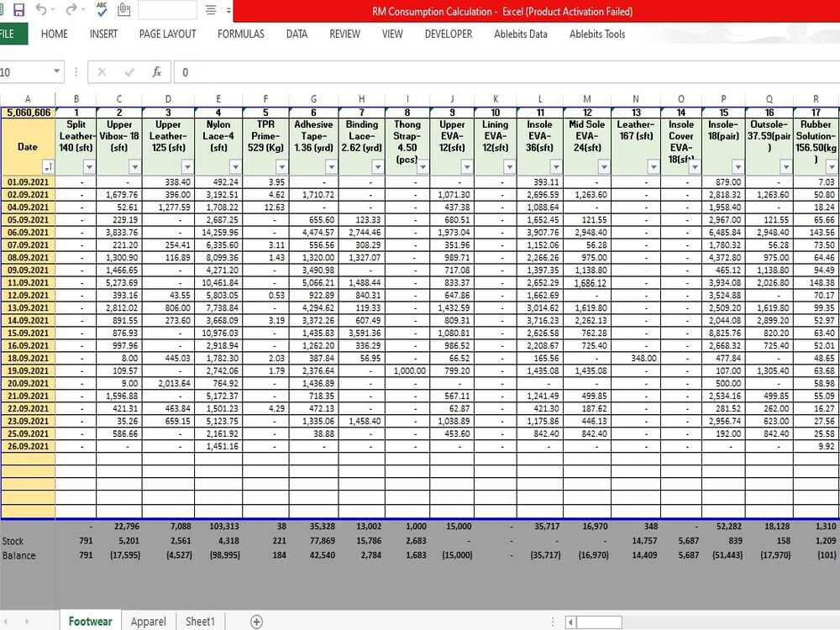The height and width of the screenshot is (630, 840).
Task: Open the Date column sort filter button
Action: (x=48, y=167)
